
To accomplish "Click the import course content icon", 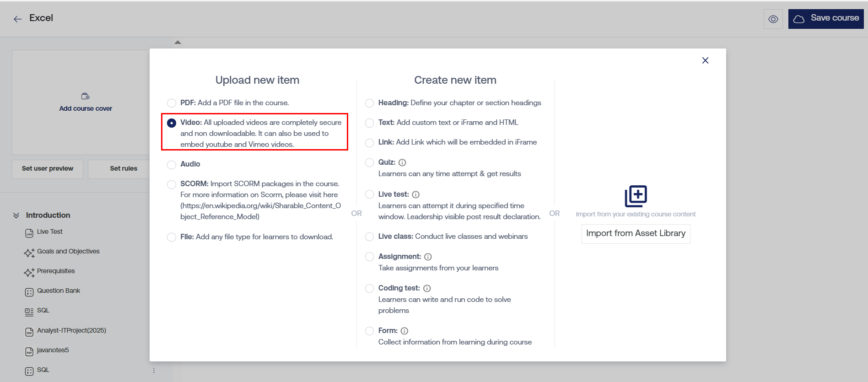I will pos(636,196).
